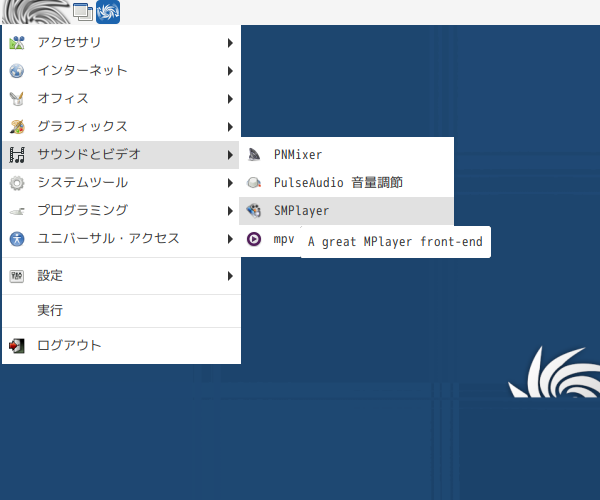Viewport: 600px width, 500px height.
Task: Click the アクセサリ scissors icon
Action: [x=17, y=43]
